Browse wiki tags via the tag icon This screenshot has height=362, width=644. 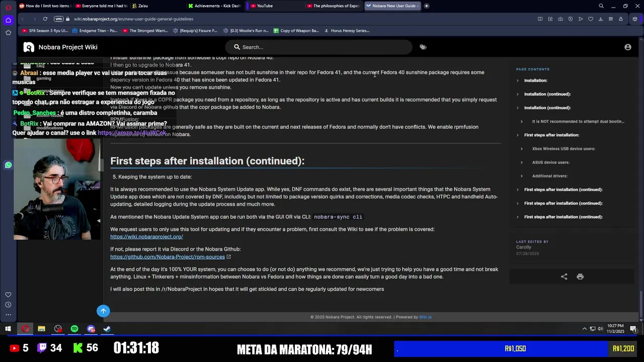click(x=423, y=47)
